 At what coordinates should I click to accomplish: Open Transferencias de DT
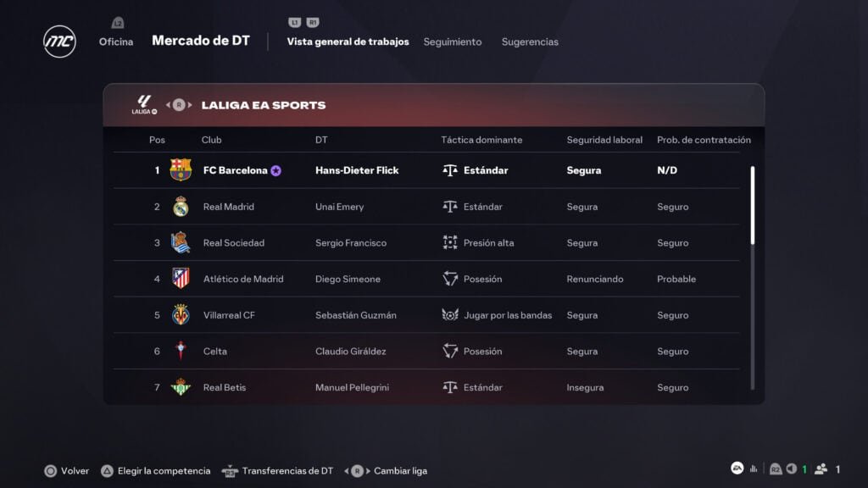277,471
